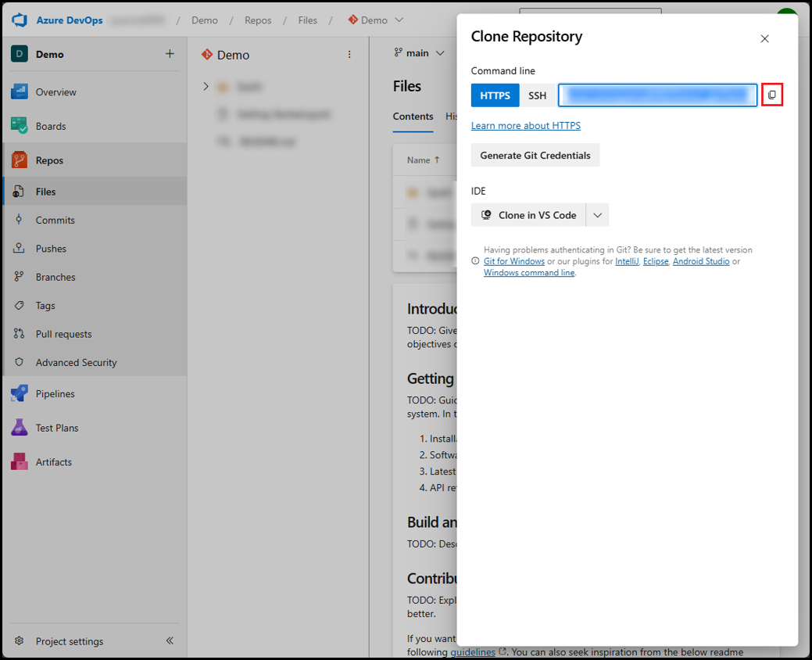Viewport: 812px width, 660px height.
Task: Open the Git for Windows link
Action: coord(513,261)
